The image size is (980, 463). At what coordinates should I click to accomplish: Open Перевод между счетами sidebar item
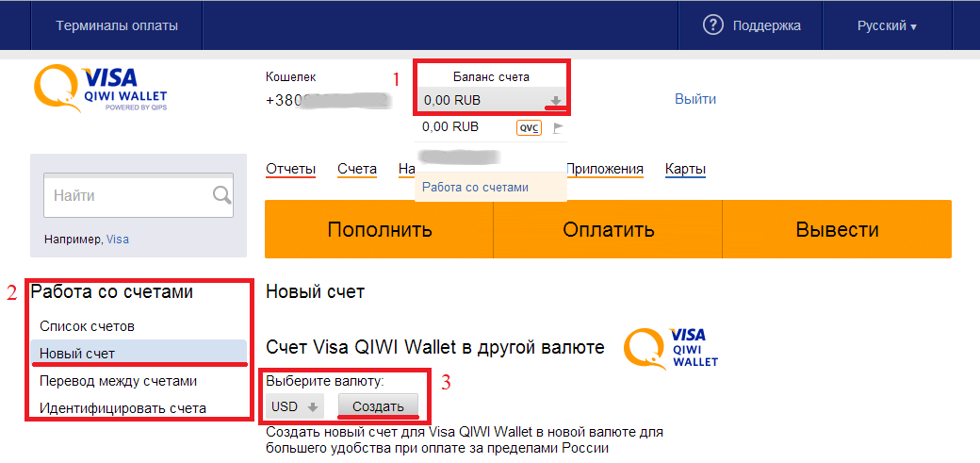point(118,381)
